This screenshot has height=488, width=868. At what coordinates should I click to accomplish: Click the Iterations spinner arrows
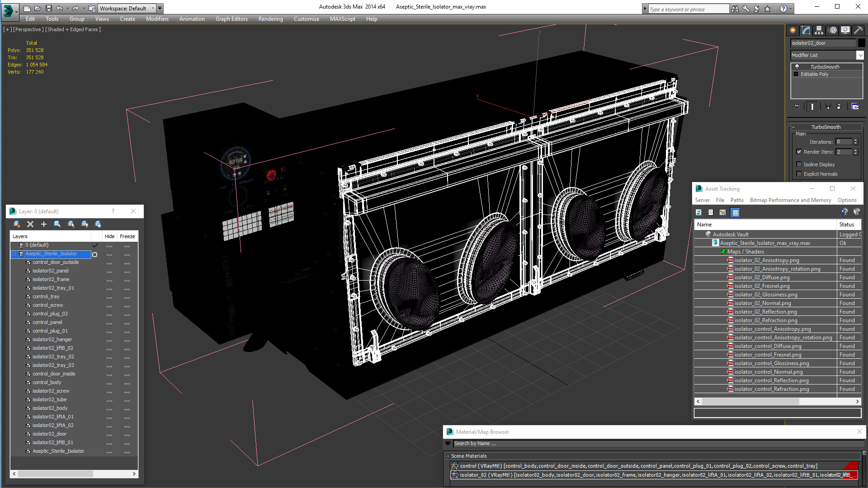[855, 142]
